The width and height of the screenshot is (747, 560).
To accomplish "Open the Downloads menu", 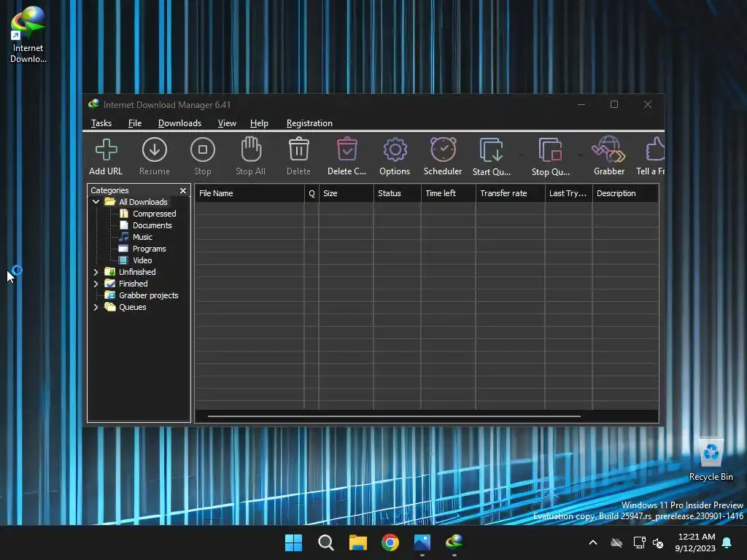I will [x=179, y=123].
